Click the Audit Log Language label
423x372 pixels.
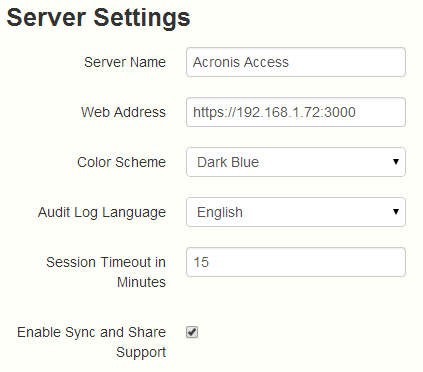point(102,213)
